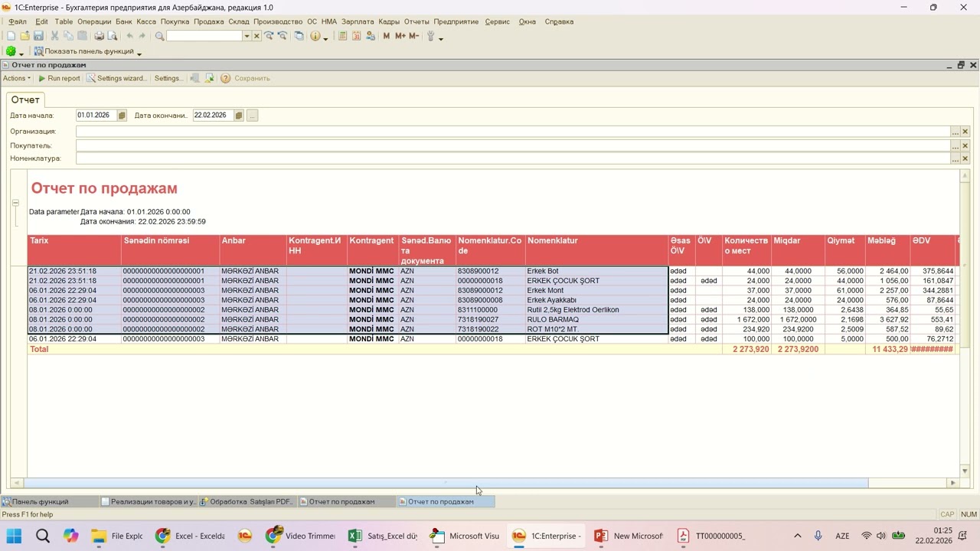Open the Файл menu

point(18,21)
